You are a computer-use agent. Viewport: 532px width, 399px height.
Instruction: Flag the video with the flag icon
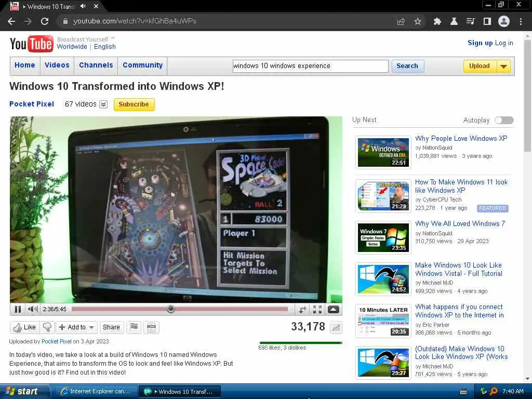pos(134,327)
